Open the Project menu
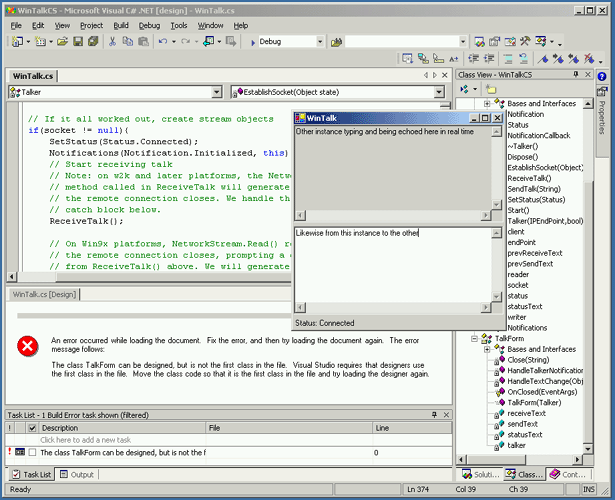The height and width of the screenshot is (500, 615). [x=91, y=25]
